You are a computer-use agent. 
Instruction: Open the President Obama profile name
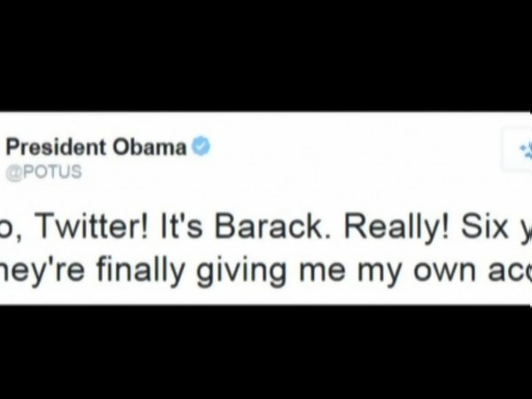pyautogui.click(x=97, y=147)
